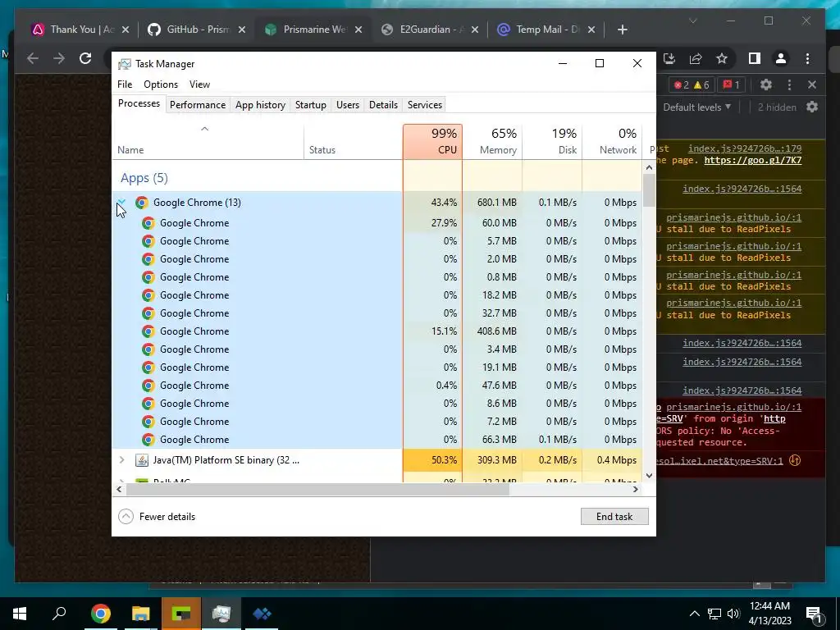Select Chrome subprocess using 66.3 MB memory
840x630 pixels.
click(377, 440)
